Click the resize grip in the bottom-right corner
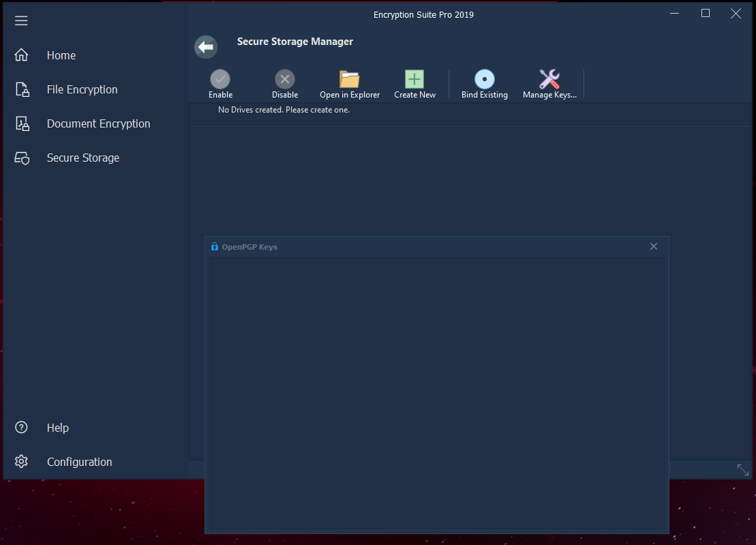The width and height of the screenshot is (756, 545). (x=743, y=470)
